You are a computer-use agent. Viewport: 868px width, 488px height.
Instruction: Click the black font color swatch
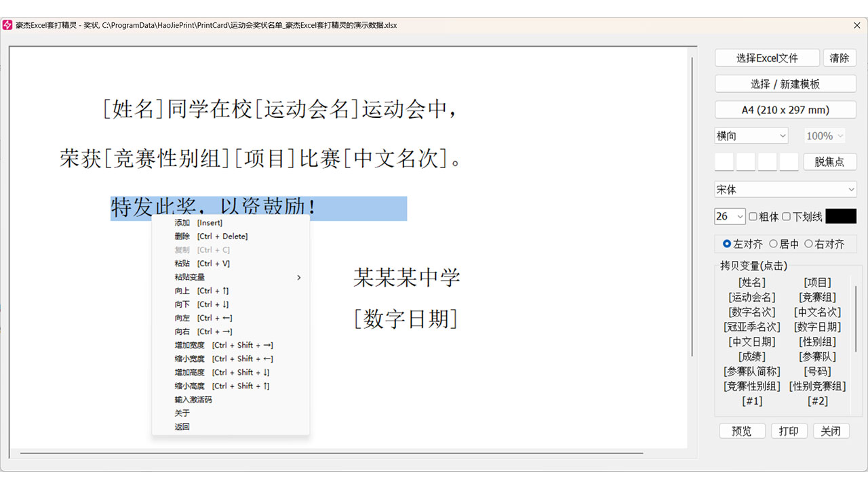pyautogui.click(x=840, y=216)
